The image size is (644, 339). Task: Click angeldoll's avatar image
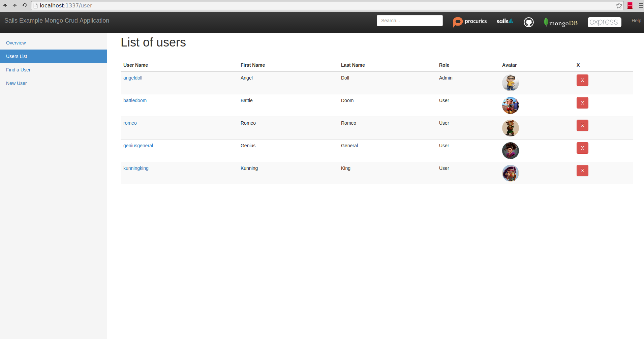tap(510, 83)
